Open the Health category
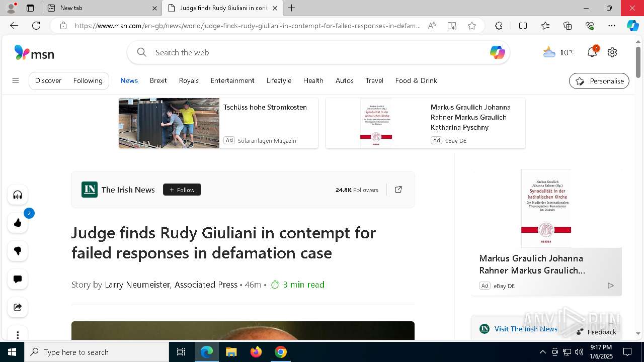The height and width of the screenshot is (362, 644). tap(313, 80)
